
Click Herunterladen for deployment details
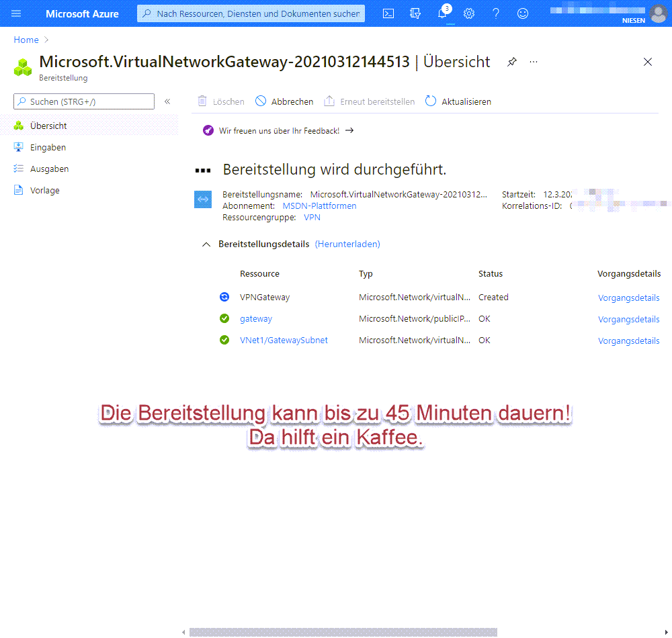347,244
